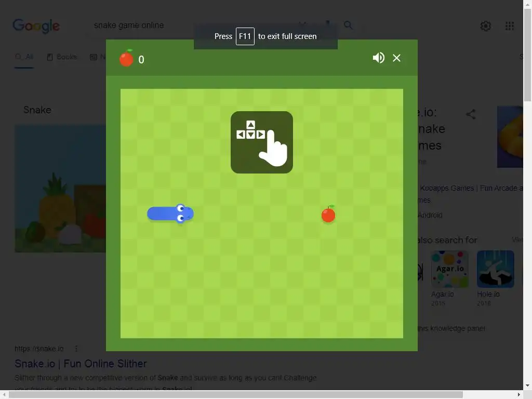
Task: Click the arrow keys instruction panel
Action: pos(262,142)
